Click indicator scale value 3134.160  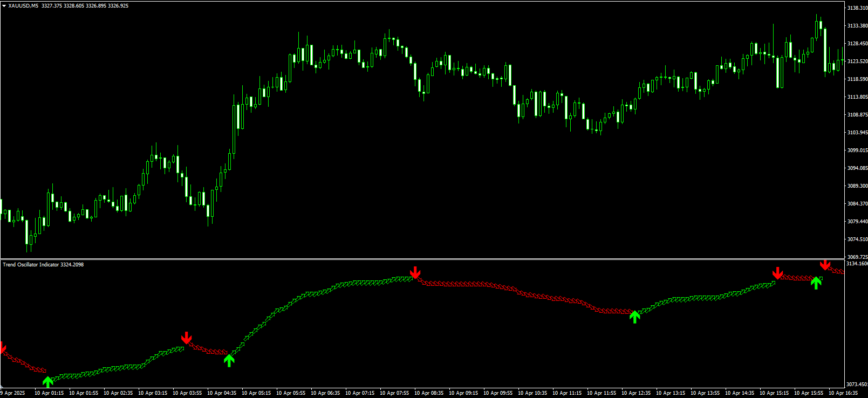857,264
